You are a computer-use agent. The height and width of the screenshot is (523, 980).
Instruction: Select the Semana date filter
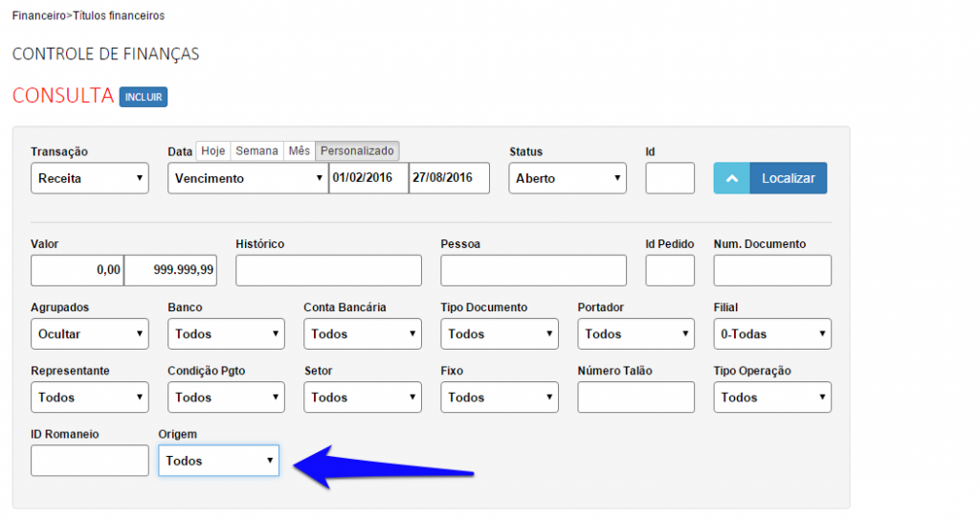point(256,151)
